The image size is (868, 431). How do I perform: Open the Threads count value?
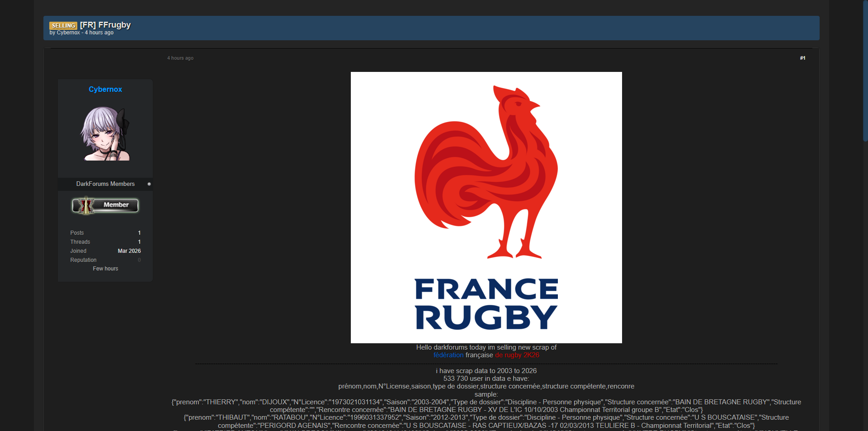(139, 242)
